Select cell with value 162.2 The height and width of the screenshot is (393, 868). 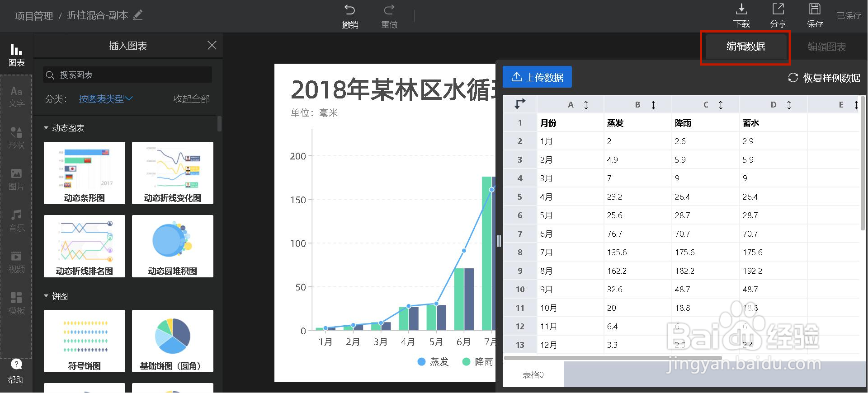point(638,271)
